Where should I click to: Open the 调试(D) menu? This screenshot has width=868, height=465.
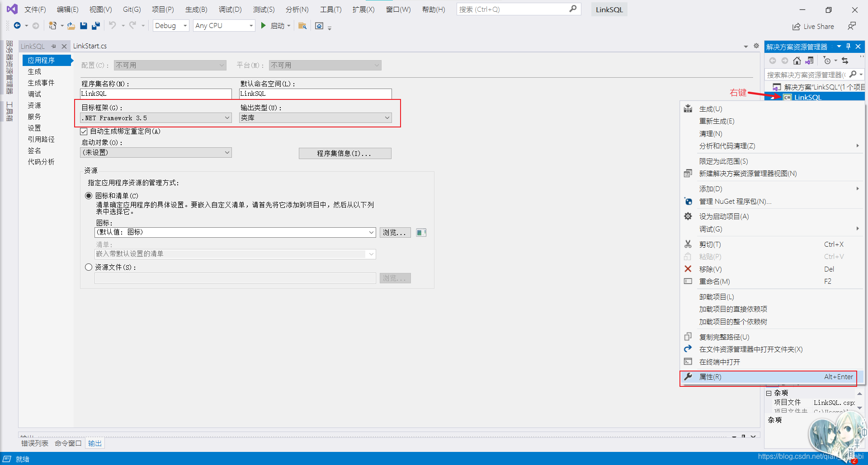pos(230,9)
